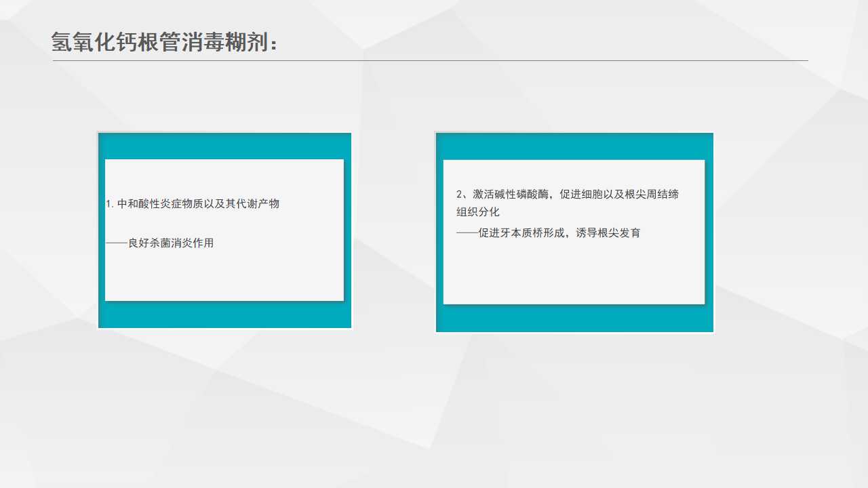The image size is (868, 488).
Task: Click the long dash before 良好杀菌消炎作用
Action: click(x=117, y=243)
